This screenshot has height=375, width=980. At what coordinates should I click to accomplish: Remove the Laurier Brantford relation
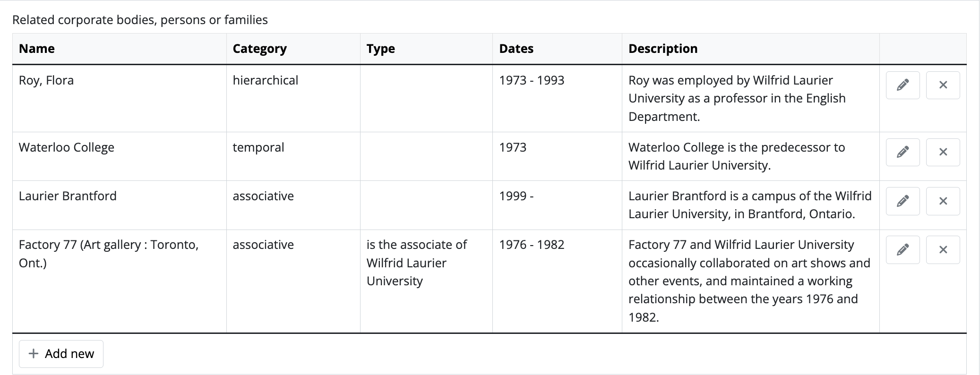point(943,201)
